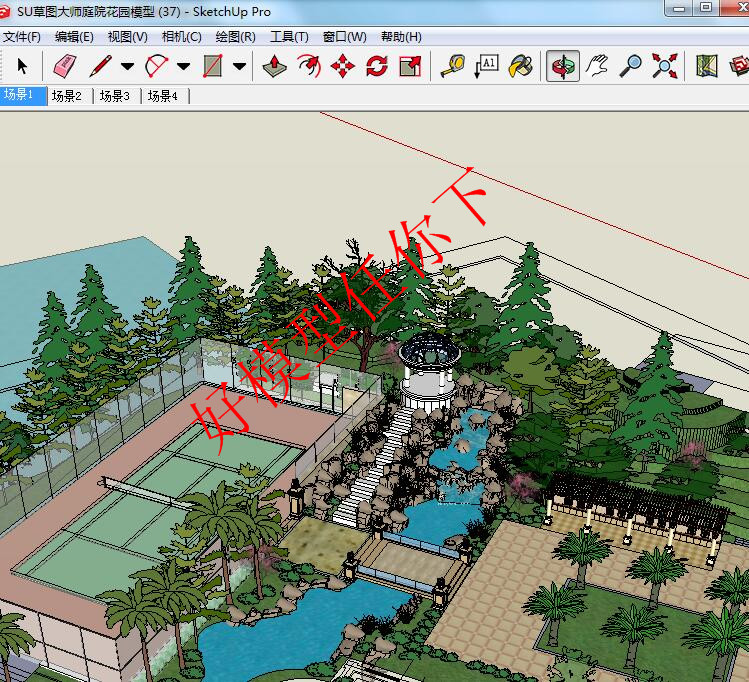Open the 编辑(E) menu

tap(74, 37)
